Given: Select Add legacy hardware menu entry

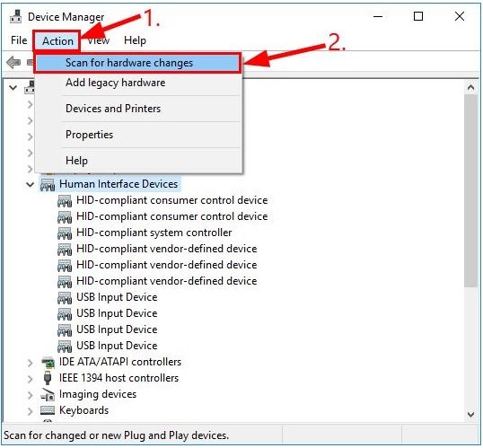Looking at the screenshot, I should 116,83.
